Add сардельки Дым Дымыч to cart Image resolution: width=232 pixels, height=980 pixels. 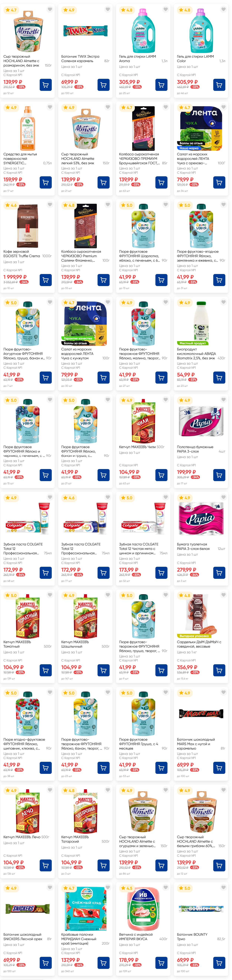click(219, 670)
